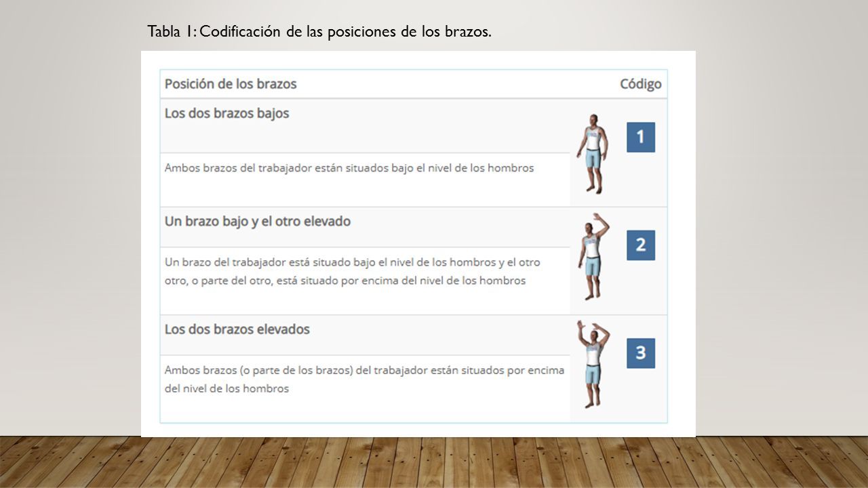Click the 'Los dos brazos bajos' row title

[227, 113]
